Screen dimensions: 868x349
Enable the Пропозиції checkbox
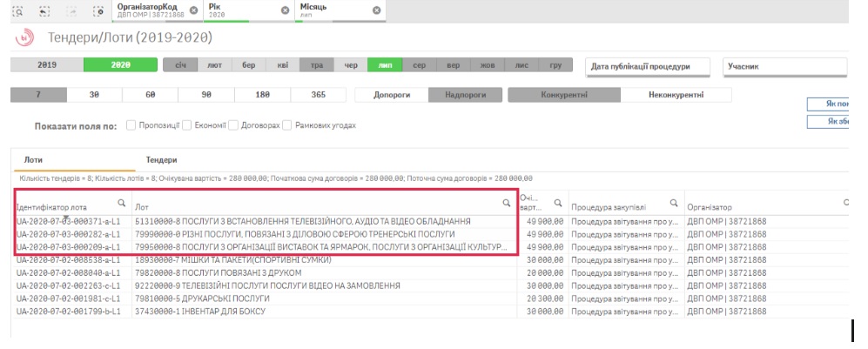click(x=131, y=125)
